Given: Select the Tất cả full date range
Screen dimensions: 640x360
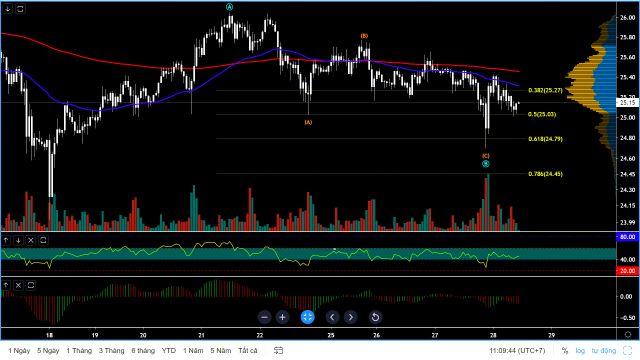Looking at the screenshot, I should tap(248, 350).
